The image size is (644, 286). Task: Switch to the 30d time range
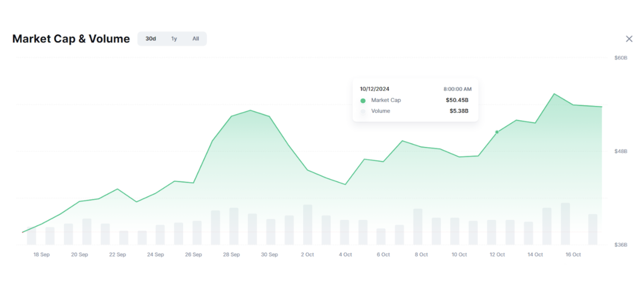(x=150, y=39)
